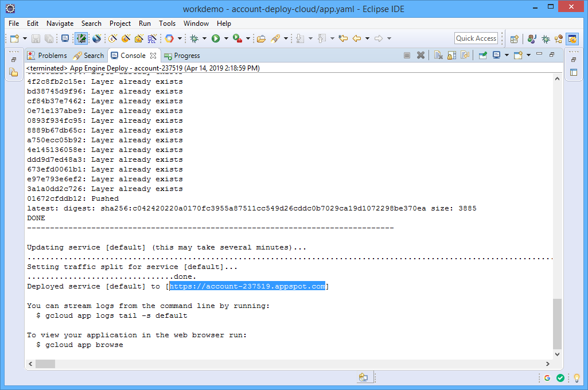The height and width of the screenshot is (390, 588).
Task: Click the Quick Access field
Action: point(476,38)
